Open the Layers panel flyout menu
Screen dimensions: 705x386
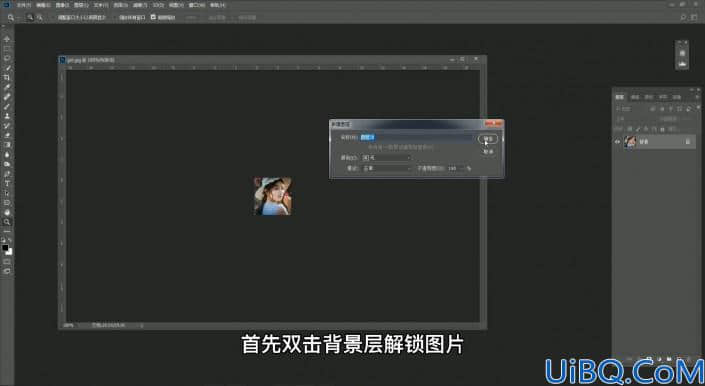click(x=698, y=97)
